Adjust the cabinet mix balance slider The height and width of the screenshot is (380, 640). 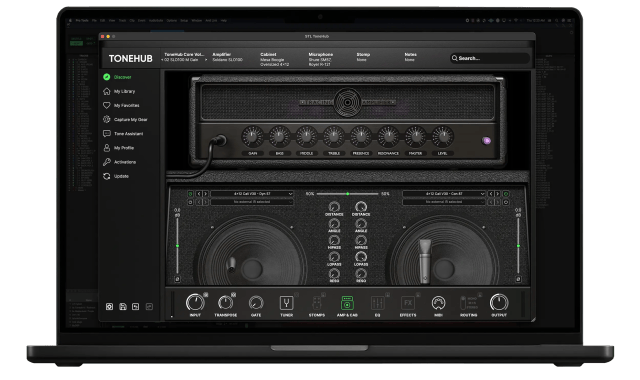(347, 194)
